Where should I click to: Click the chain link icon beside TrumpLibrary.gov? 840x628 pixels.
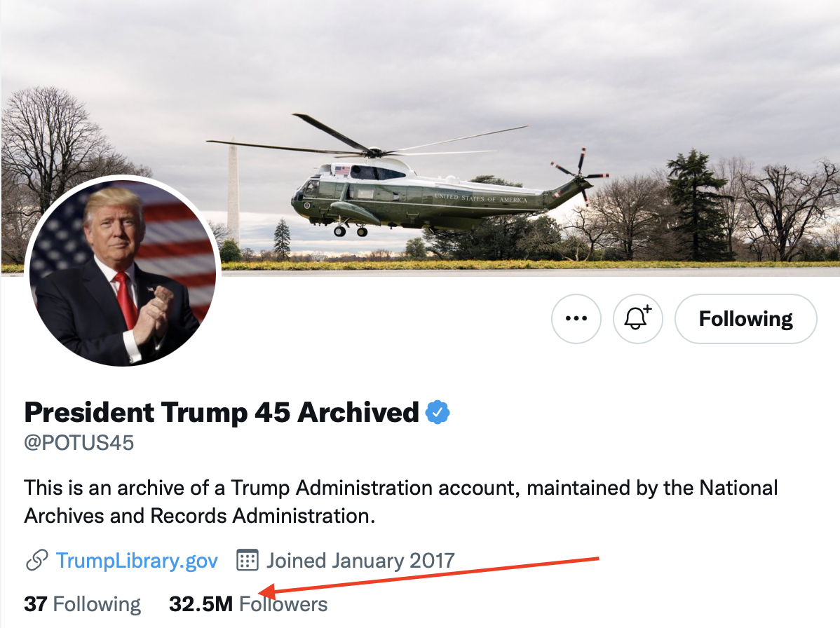click(36, 561)
